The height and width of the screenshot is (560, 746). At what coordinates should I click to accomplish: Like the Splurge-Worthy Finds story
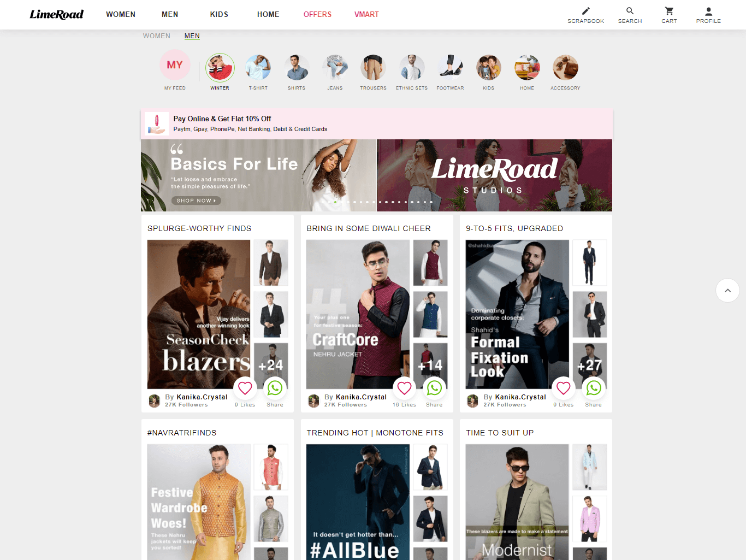tap(245, 388)
